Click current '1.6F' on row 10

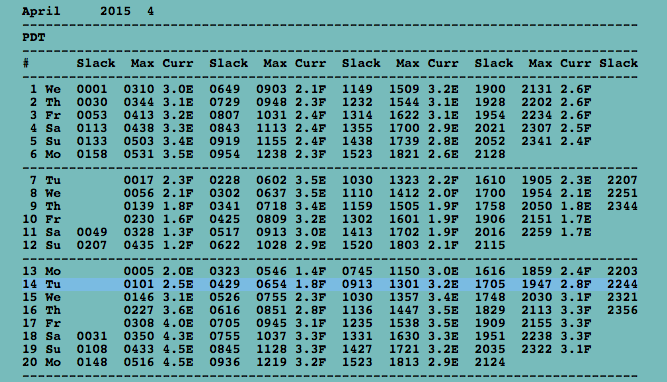[178, 220]
